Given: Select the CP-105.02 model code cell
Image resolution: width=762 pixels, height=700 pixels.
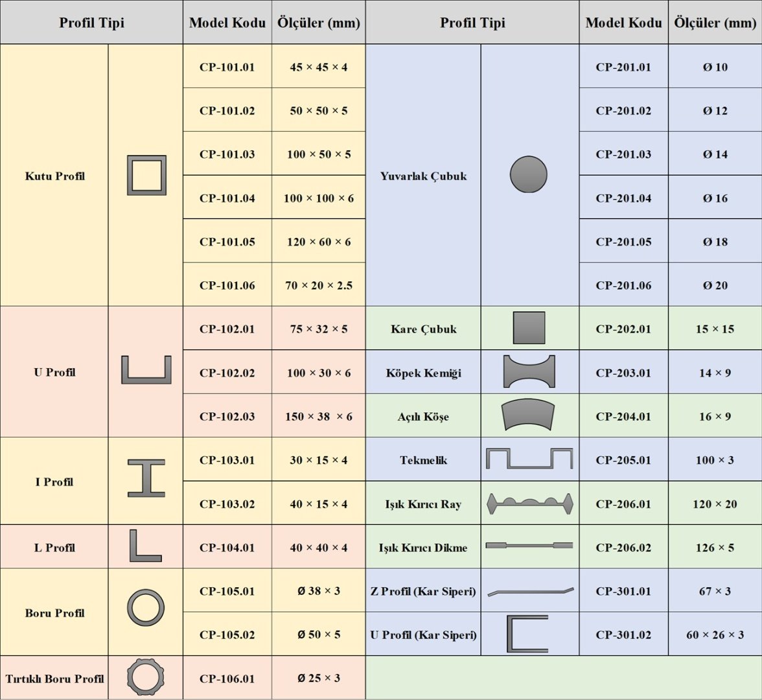Looking at the screenshot, I should [x=227, y=635].
